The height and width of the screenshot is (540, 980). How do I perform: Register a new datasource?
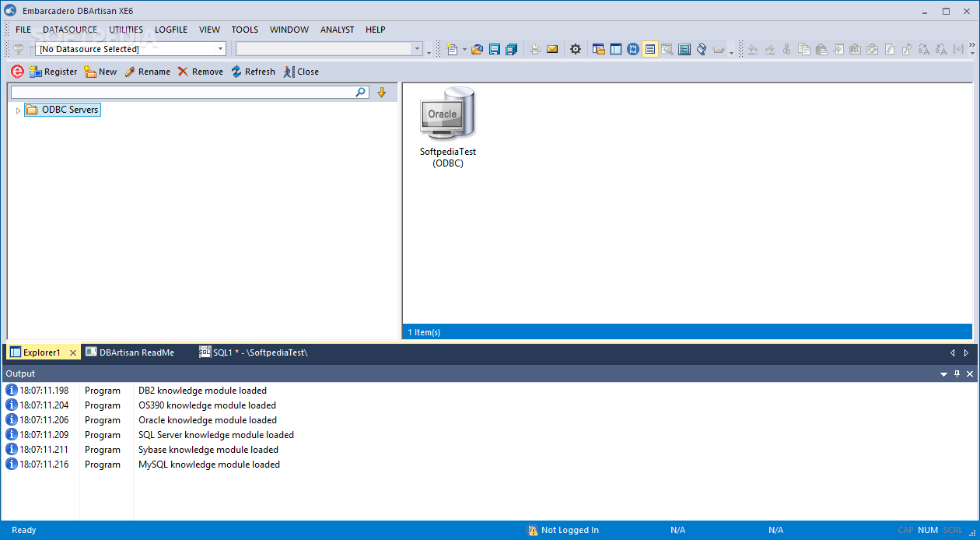[53, 72]
